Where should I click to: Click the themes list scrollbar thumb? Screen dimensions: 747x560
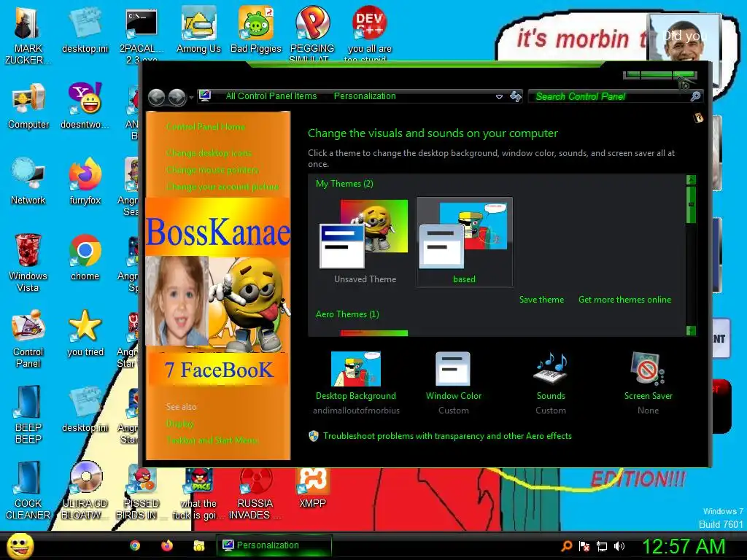[691, 204]
